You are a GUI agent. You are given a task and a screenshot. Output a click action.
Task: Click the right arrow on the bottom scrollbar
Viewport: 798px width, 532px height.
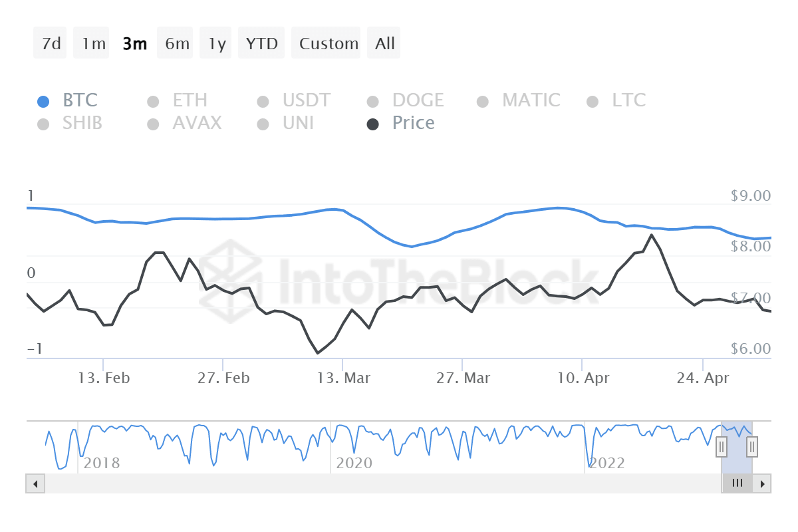click(x=763, y=483)
